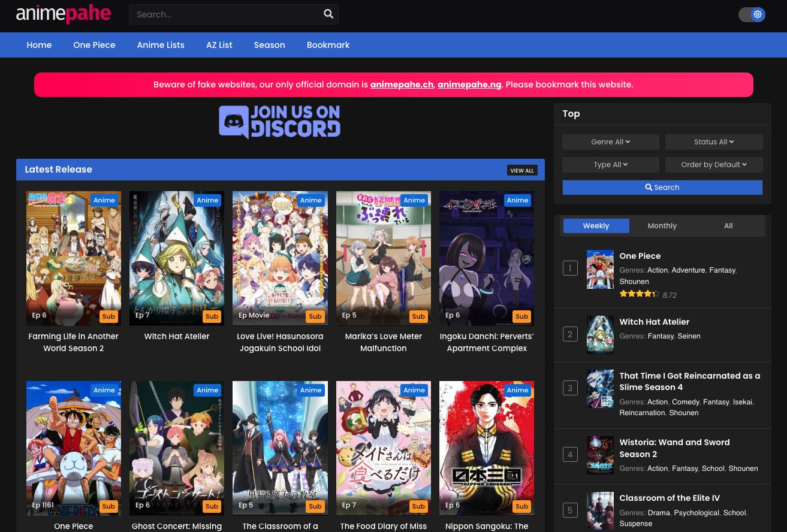Image resolution: width=787 pixels, height=532 pixels.
Task: Open The Food Diary of Miss Maid poster
Action: [x=384, y=448]
